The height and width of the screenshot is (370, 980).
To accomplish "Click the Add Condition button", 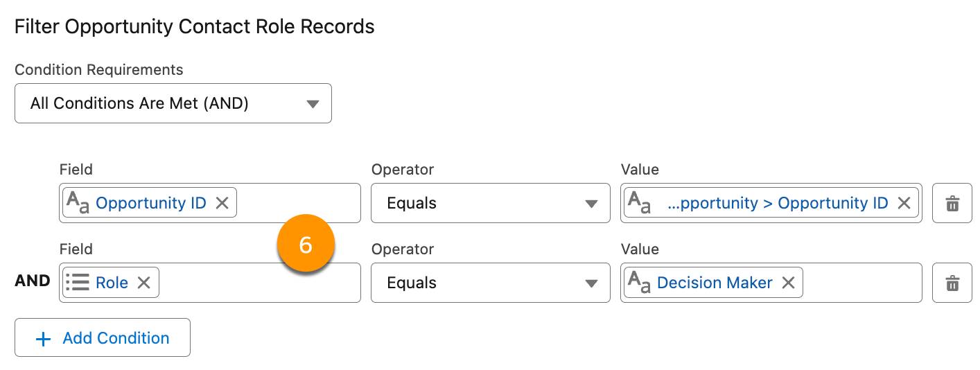I will tap(103, 337).
